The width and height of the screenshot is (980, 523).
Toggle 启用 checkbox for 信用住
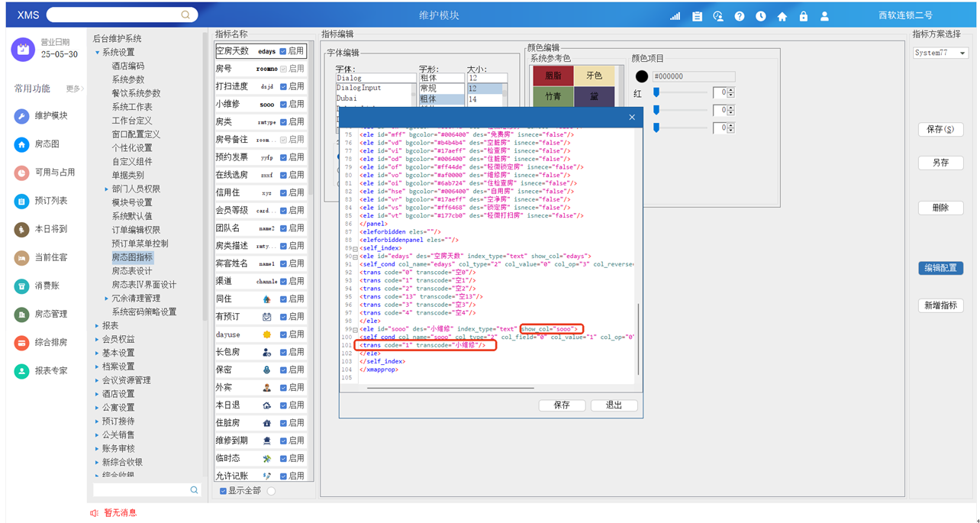pos(283,192)
